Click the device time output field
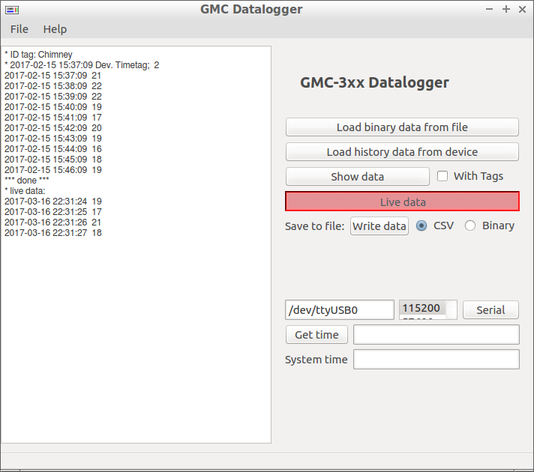534x472 pixels. click(x=436, y=334)
